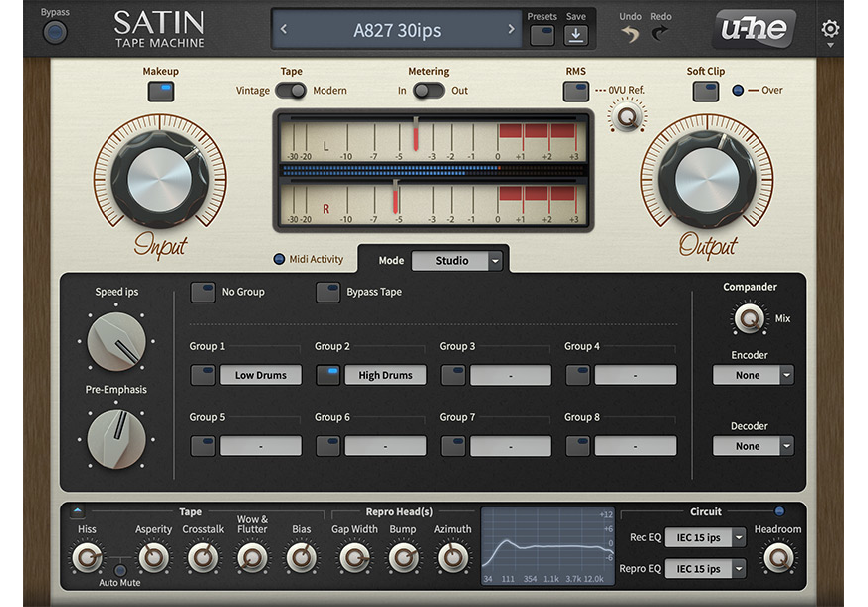
Task: Toggle the No Group button
Action: tap(203, 292)
